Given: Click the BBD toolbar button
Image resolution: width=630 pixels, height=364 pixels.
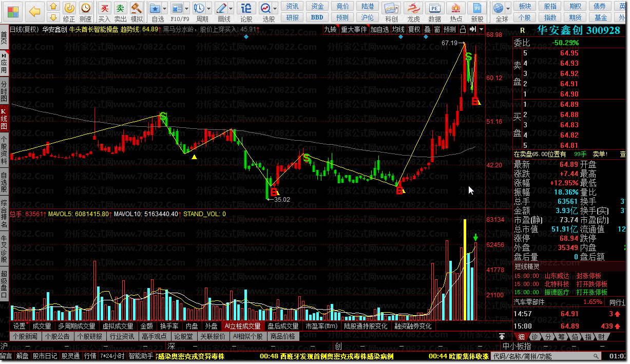Looking at the screenshot, I should click(x=317, y=17).
